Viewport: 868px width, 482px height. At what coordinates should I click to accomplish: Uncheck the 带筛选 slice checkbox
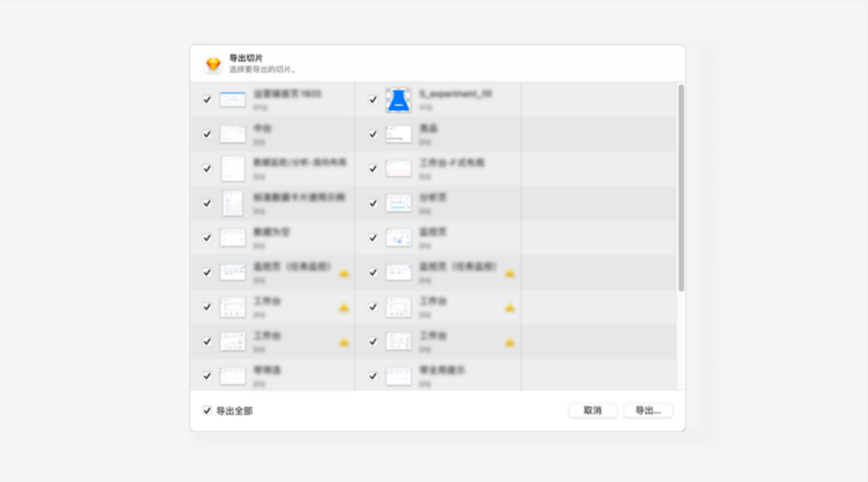[x=207, y=376]
